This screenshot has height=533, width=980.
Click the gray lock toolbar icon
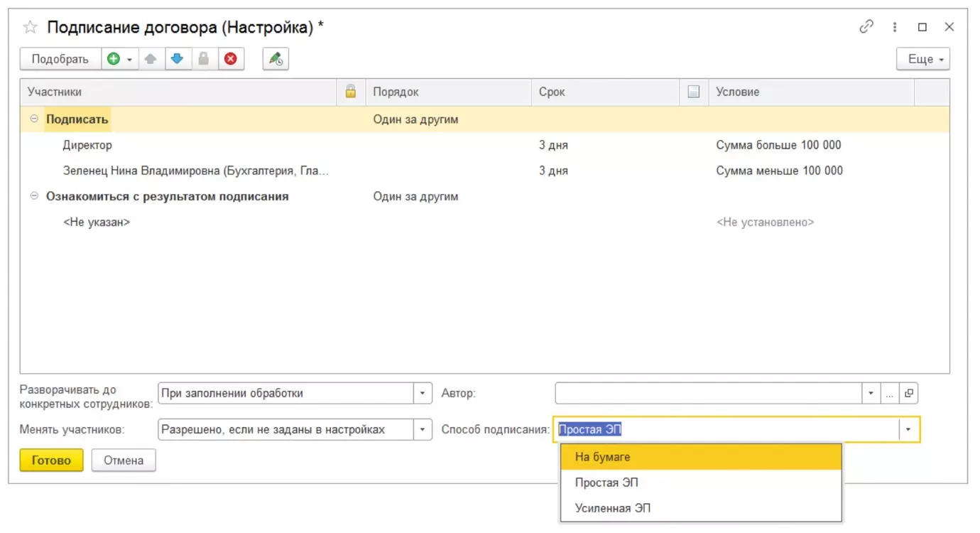(204, 59)
